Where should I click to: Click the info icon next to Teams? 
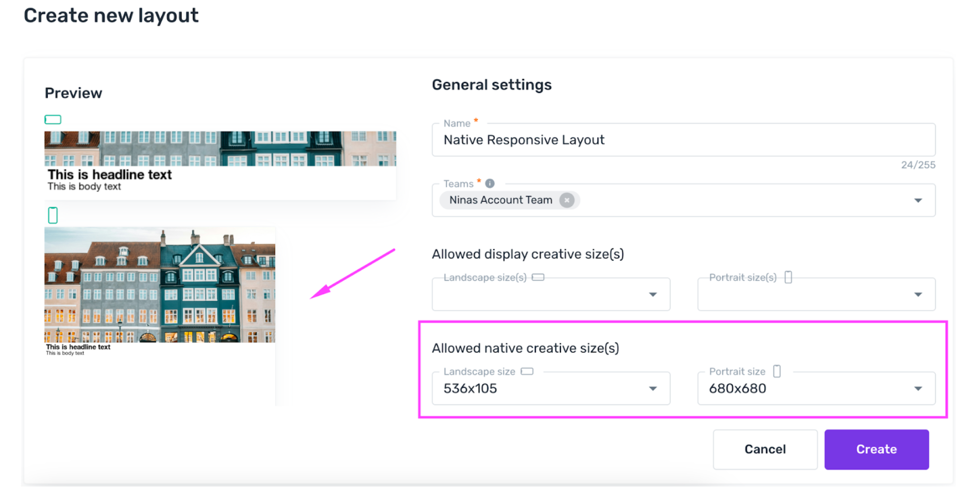click(490, 183)
